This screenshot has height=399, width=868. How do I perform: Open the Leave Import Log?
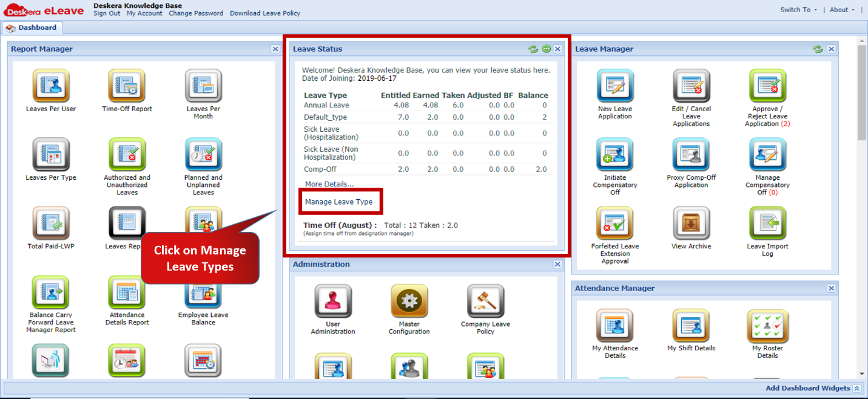click(767, 223)
